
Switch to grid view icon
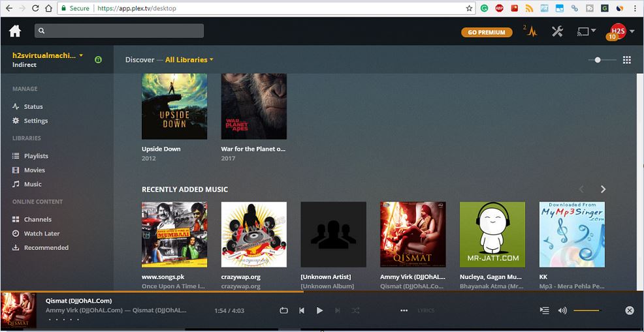(x=627, y=60)
